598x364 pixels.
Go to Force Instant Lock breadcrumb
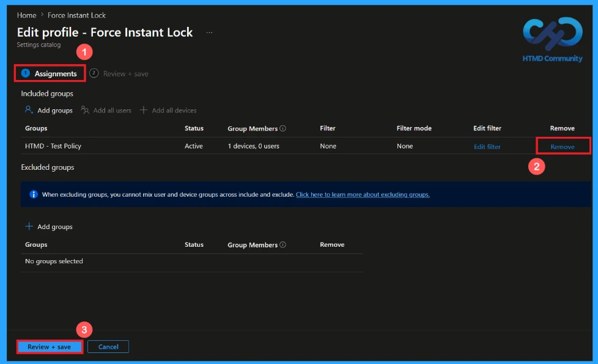pos(76,15)
